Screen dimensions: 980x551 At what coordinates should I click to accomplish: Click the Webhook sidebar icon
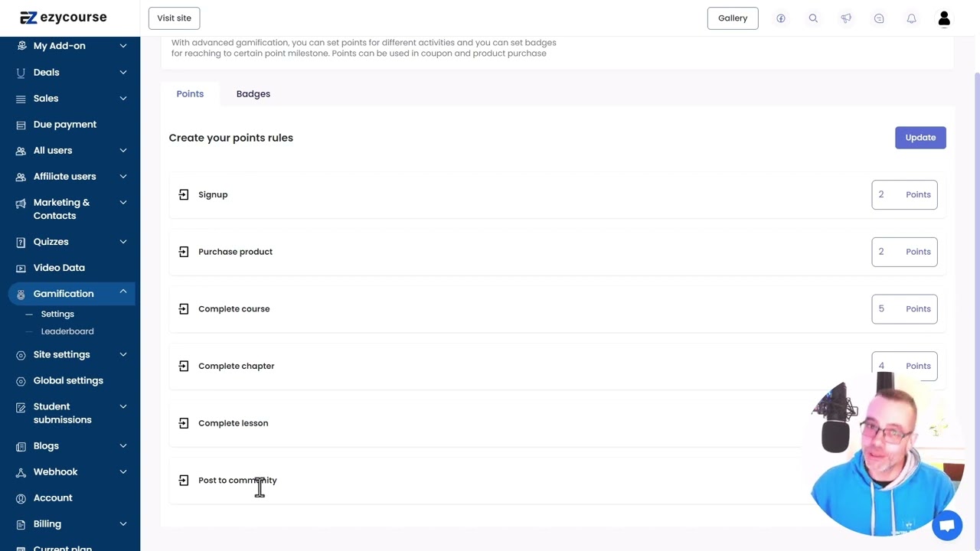click(21, 472)
